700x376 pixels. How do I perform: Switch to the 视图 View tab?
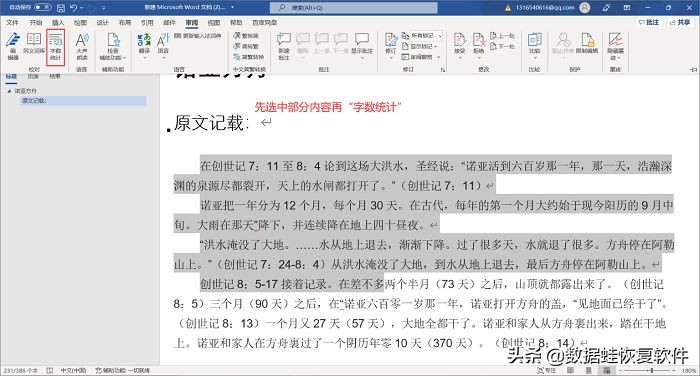[x=214, y=22]
